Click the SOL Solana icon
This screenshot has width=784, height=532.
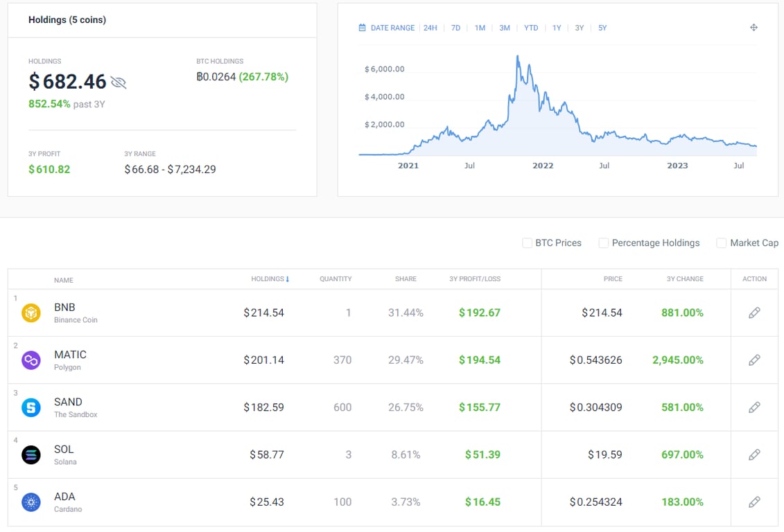pos(31,454)
